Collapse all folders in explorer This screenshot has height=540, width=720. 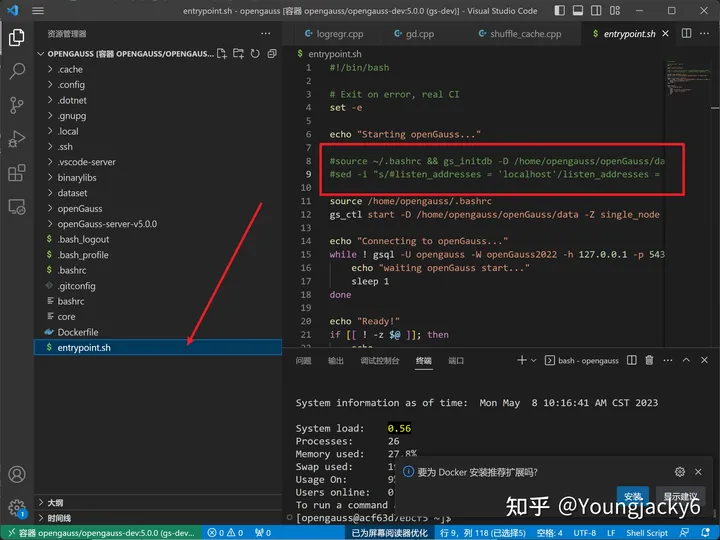272,54
